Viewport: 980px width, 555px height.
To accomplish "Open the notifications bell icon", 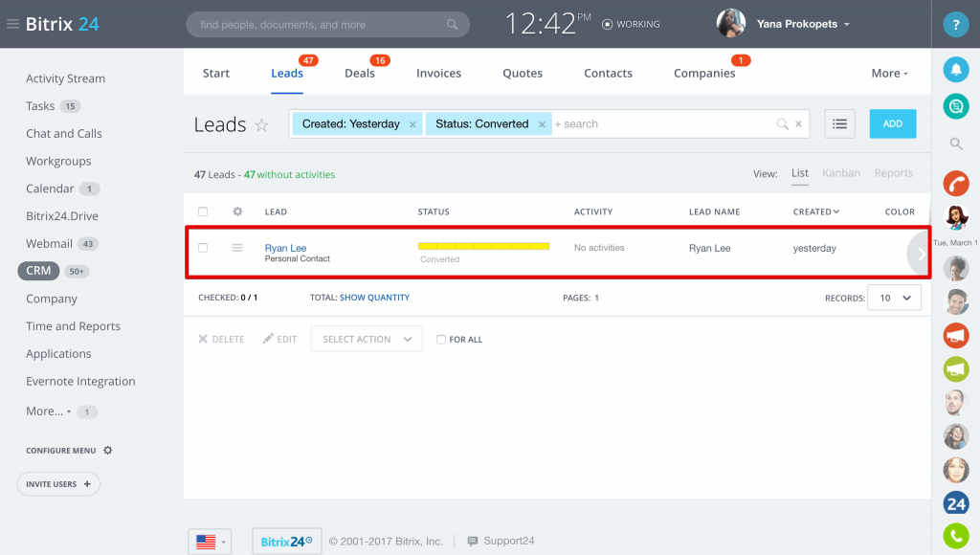I will [956, 69].
